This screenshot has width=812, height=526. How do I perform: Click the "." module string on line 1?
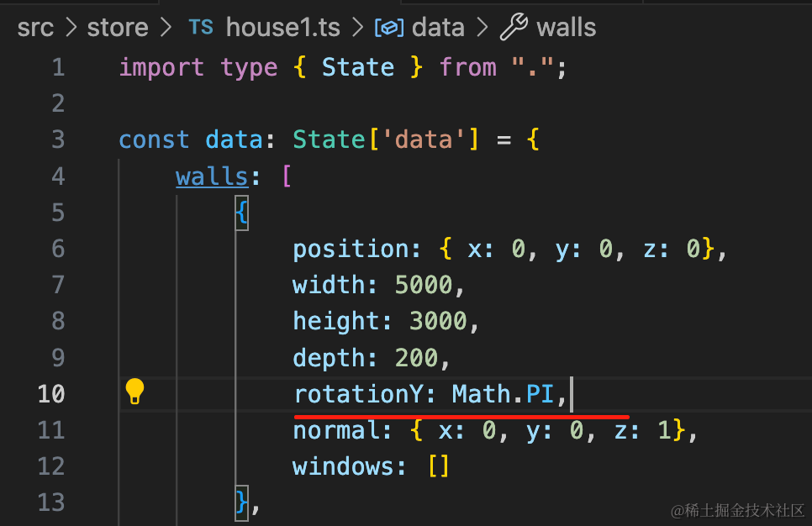coord(532,67)
